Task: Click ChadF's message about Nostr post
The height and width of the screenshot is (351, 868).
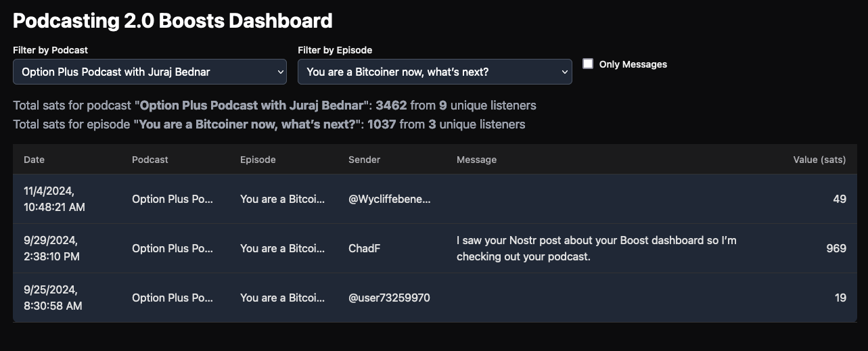Action: click(x=597, y=248)
